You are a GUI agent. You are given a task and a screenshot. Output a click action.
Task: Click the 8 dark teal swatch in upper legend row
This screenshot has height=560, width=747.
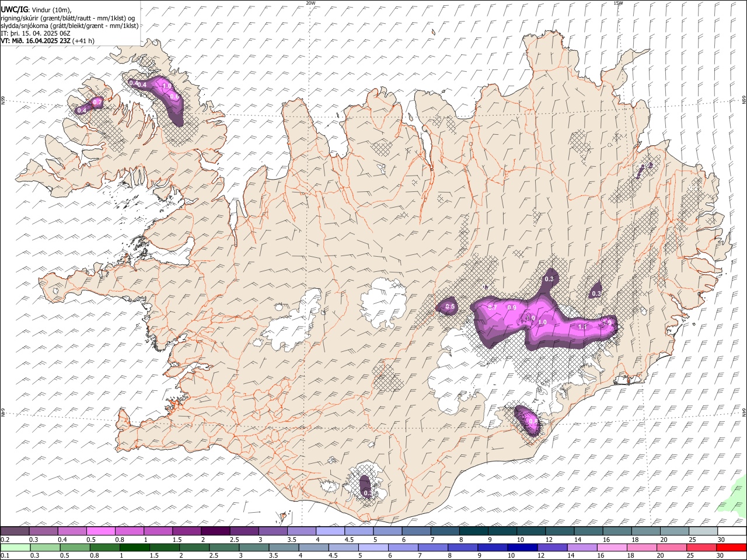[x=473, y=531]
